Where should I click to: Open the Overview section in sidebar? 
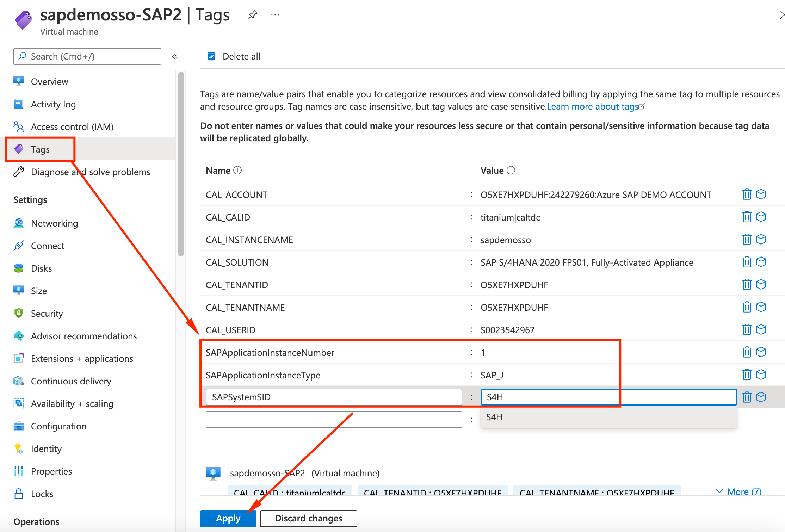tap(51, 81)
